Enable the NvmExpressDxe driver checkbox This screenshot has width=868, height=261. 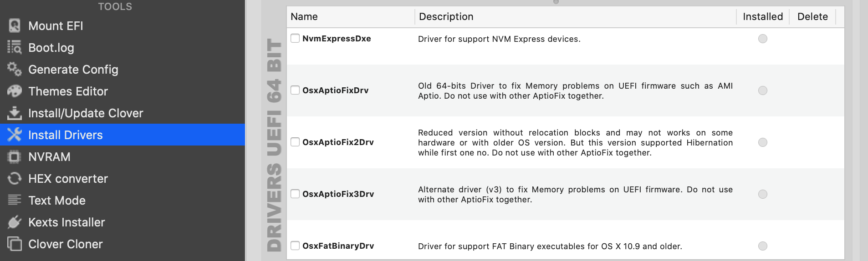(x=295, y=39)
